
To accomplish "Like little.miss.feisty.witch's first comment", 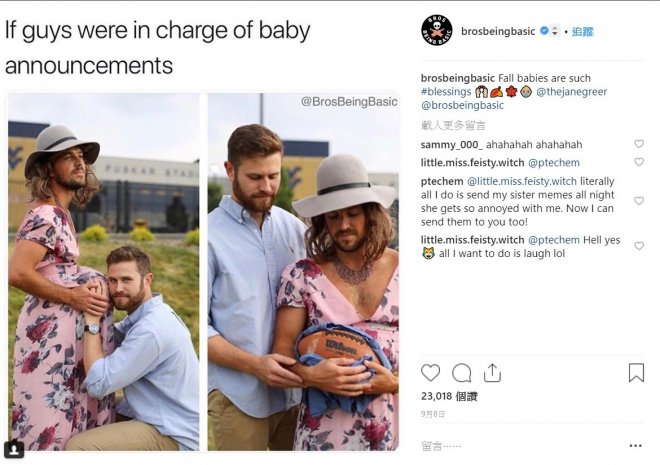I will pos(639,162).
